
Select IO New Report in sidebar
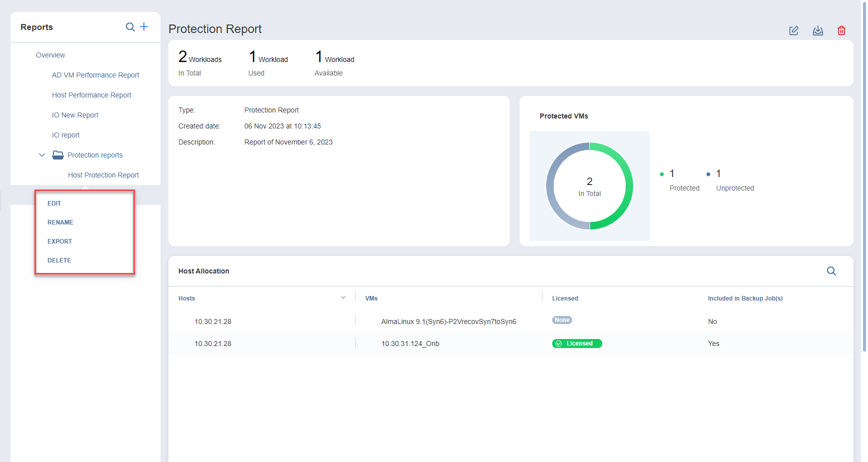(75, 115)
